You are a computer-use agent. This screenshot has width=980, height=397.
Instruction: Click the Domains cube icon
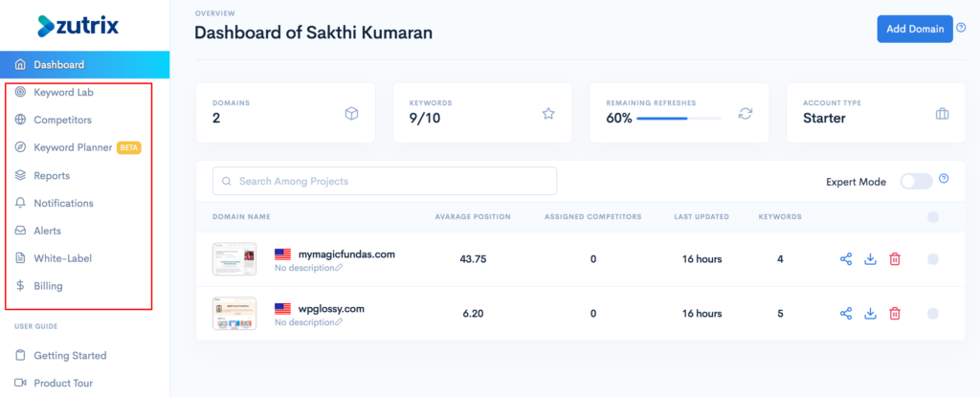coord(352,114)
